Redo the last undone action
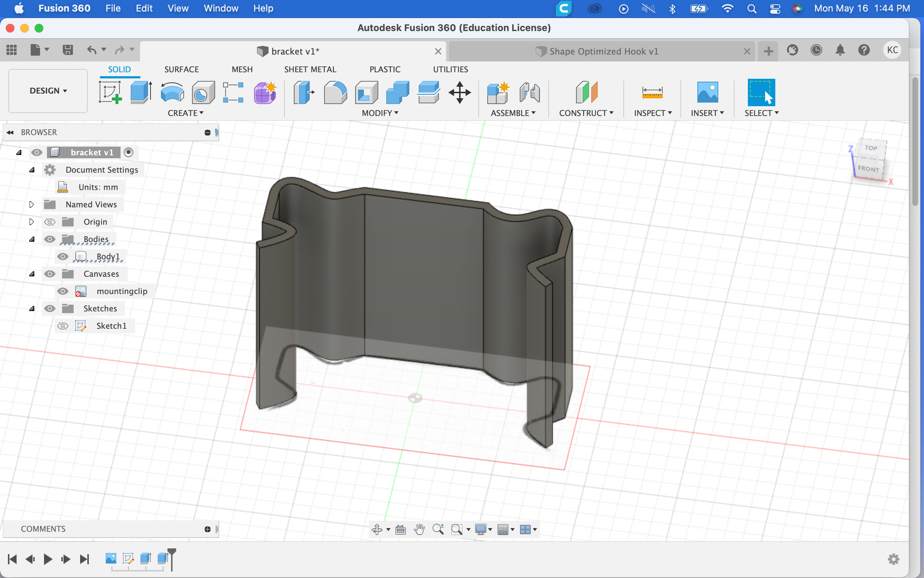Image resolution: width=924 pixels, height=578 pixels. pyautogui.click(x=120, y=50)
